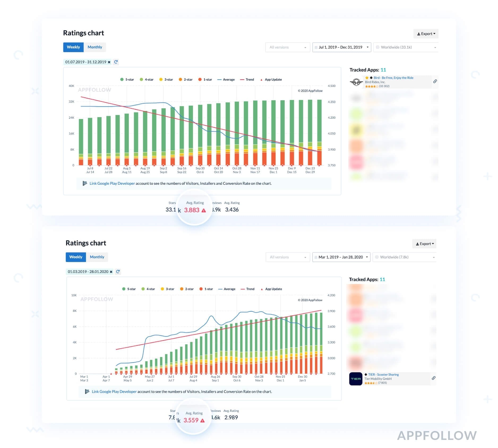The height and width of the screenshot is (448, 498).
Task: Open Jul 1, 2019 – Dec 31, 2019 date picker
Action: (x=342, y=47)
